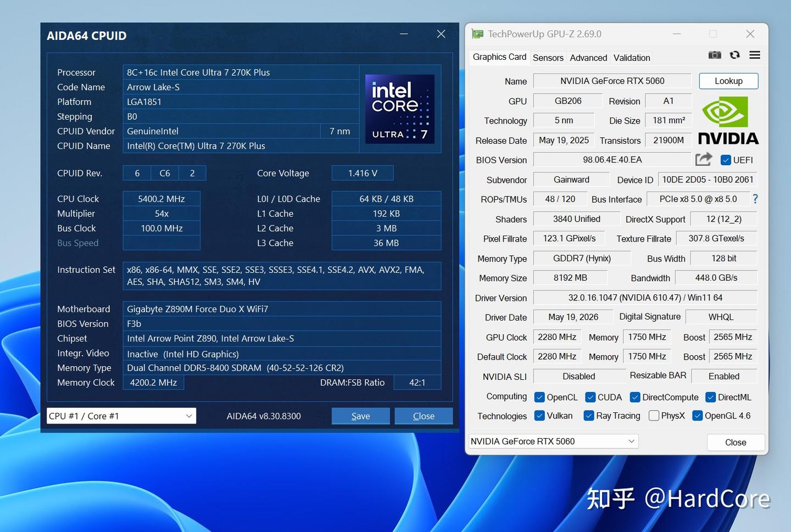This screenshot has width=791, height=532.
Task: Click the Driver Version field in GPU-Z
Action: tap(645, 298)
